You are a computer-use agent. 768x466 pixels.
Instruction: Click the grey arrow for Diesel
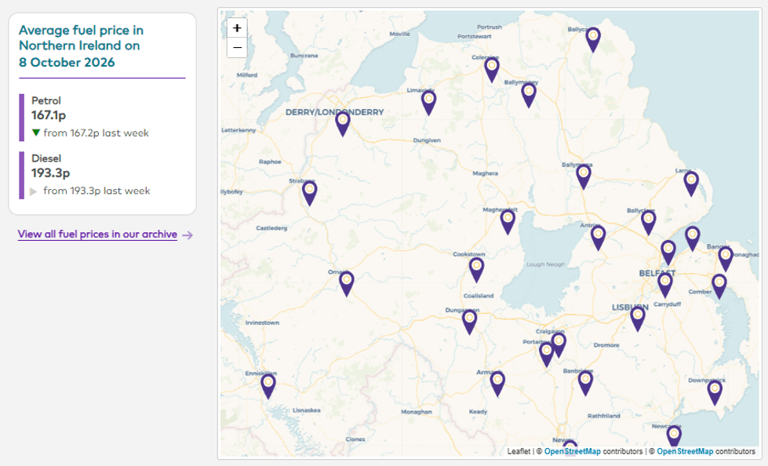pyautogui.click(x=33, y=191)
